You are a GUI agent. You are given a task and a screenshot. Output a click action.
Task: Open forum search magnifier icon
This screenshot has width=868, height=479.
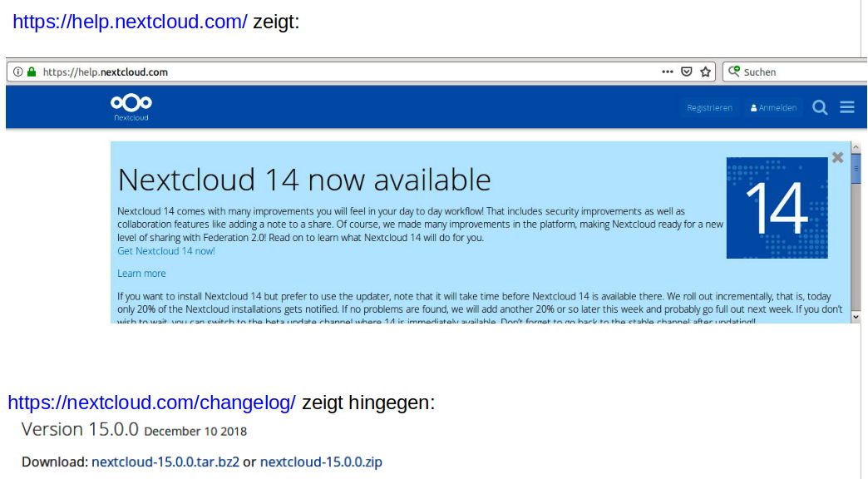pos(820,107)
